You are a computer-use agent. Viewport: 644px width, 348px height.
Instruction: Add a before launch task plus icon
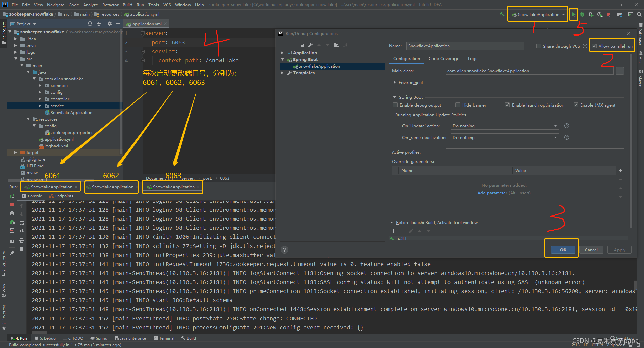393,231
